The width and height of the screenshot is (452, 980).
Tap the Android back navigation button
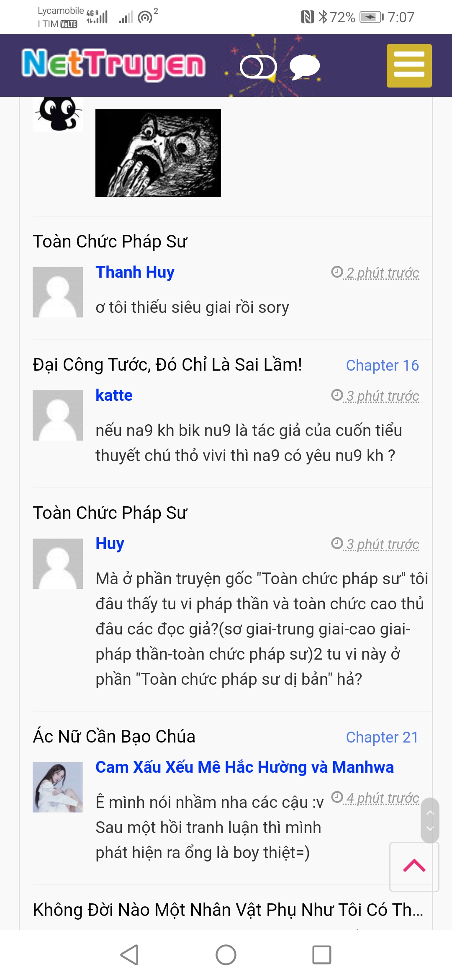pyautogui.click(x=129, y=955)
